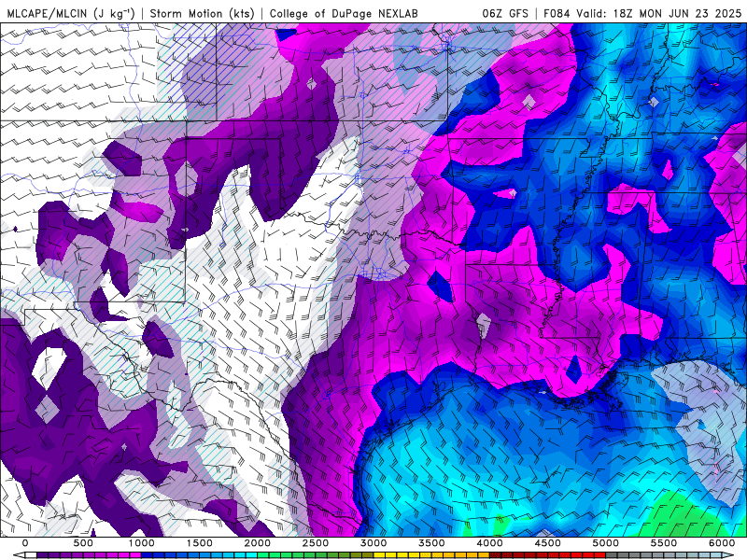The width and height of the screenshot is (747, 560).
Task: Pick the white swatch at scale start
Action: coord(31,555)
